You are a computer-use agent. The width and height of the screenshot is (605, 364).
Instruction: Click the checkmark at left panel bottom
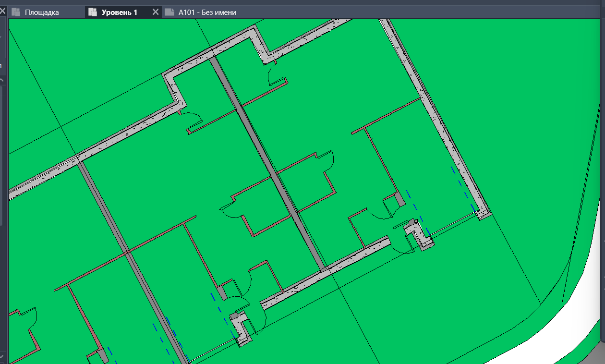tap(1, 356)
